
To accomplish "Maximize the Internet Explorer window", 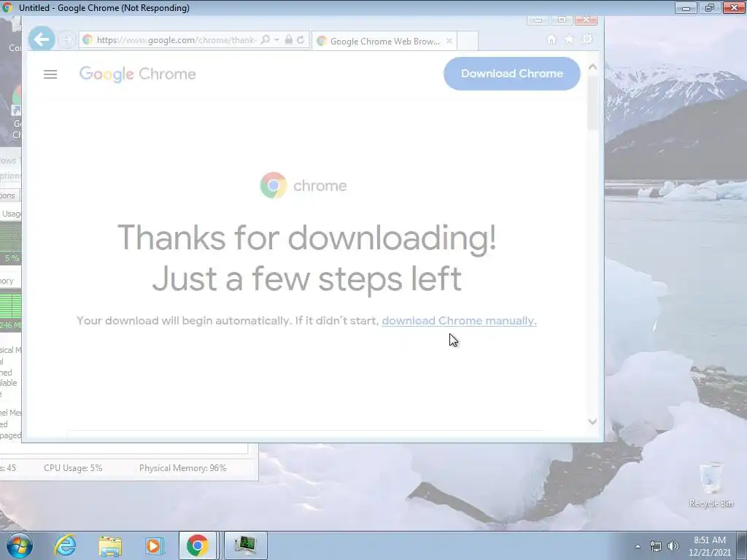I will tap(562, 20).
